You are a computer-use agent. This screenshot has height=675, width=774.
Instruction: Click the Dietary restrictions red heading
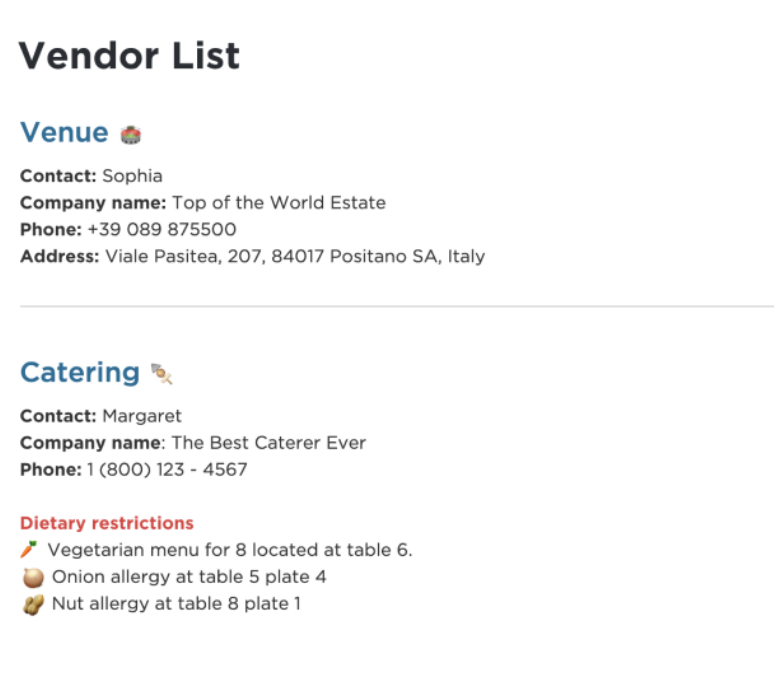(x=107, y=523)
